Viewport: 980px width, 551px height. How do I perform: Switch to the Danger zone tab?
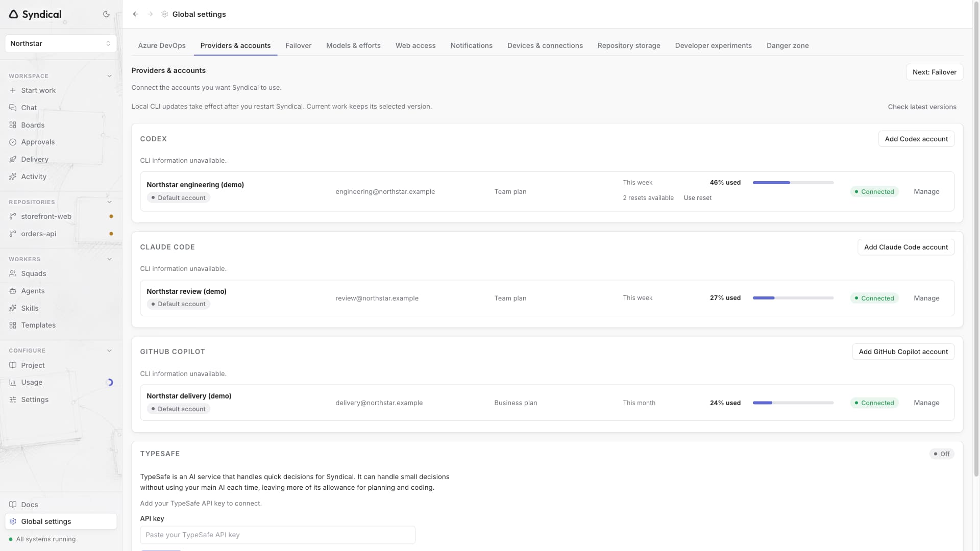pos(788,45)
